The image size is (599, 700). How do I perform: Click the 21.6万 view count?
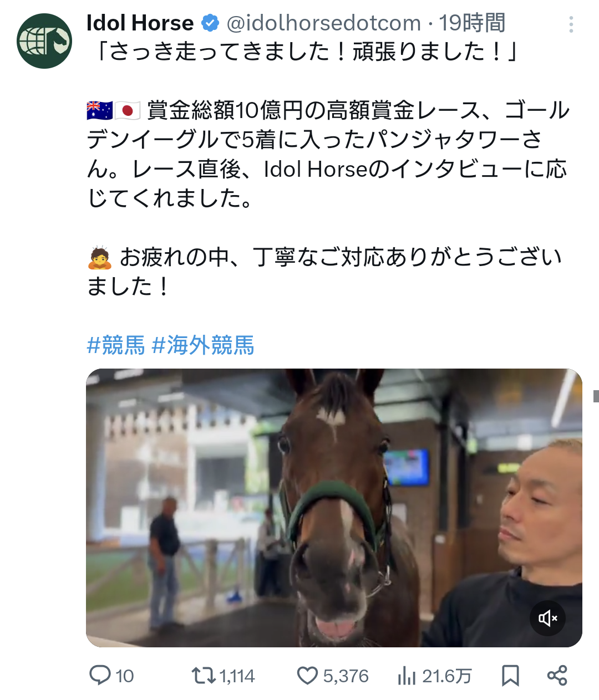pos(447,676)
